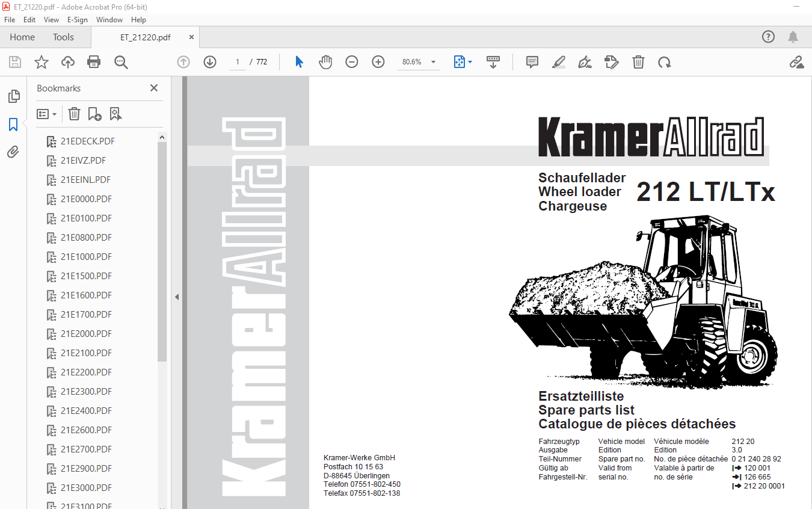Viewport: 812px width, 509px height.
Task: Open the Window menu
Action: [x=109, y=19]
